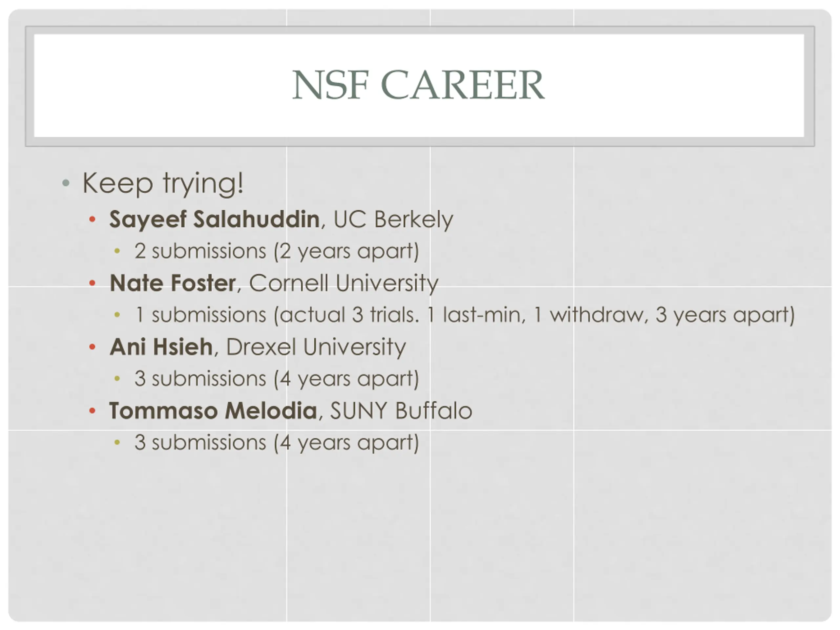This screenshot has width=840, height=630.
Task: Click the red bullet beside Ani Hsieh
Action: pyautogui.click(x=92, y=347)
